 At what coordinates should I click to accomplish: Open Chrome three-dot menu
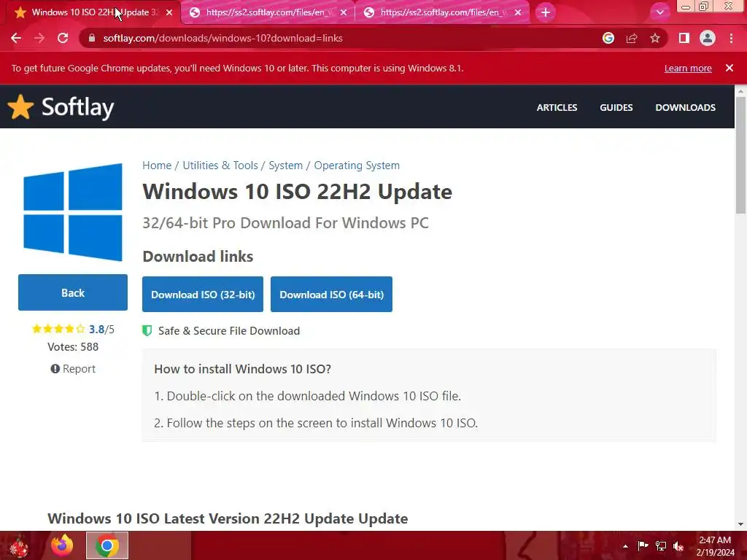pos(731,38)
